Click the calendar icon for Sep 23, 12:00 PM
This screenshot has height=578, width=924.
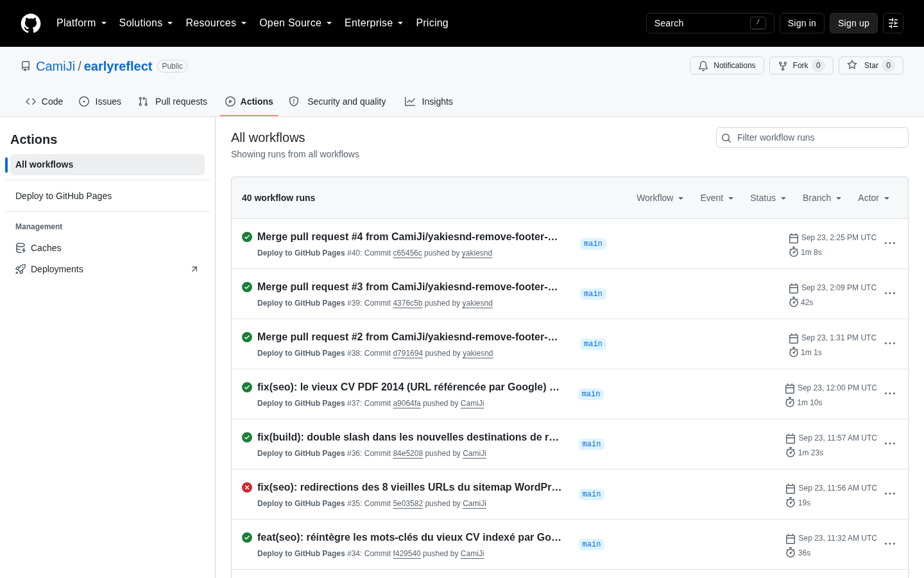(x=790, y=389)
